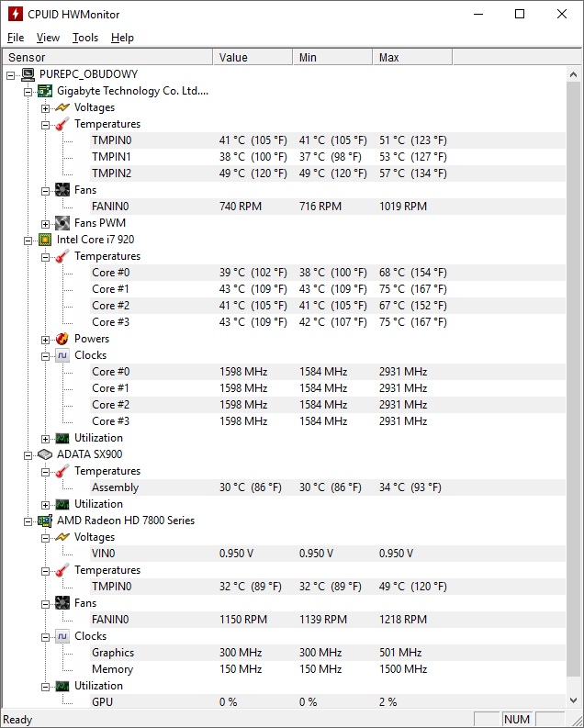584x728 pixels.
Task: Open the Tools menu
Action: pyautogui.click(x=85, y=38)
